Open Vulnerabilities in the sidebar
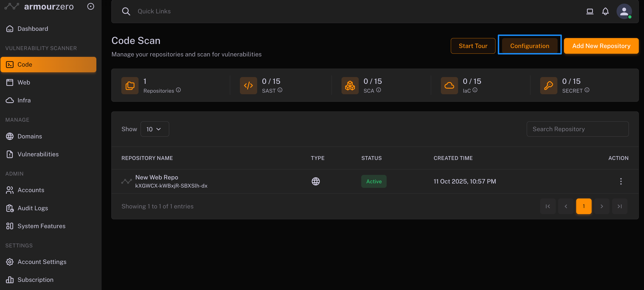The height and width of the screenshot is (290, 644). (x=38, y=154)
